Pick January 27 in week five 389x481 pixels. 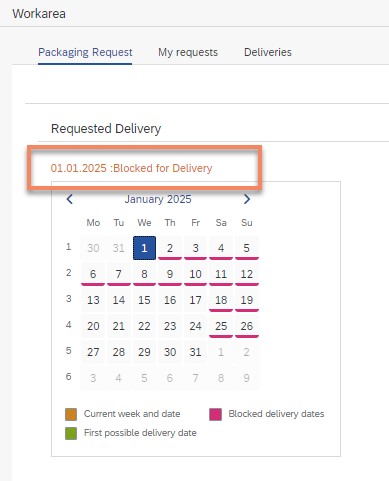tap(93, 352)
